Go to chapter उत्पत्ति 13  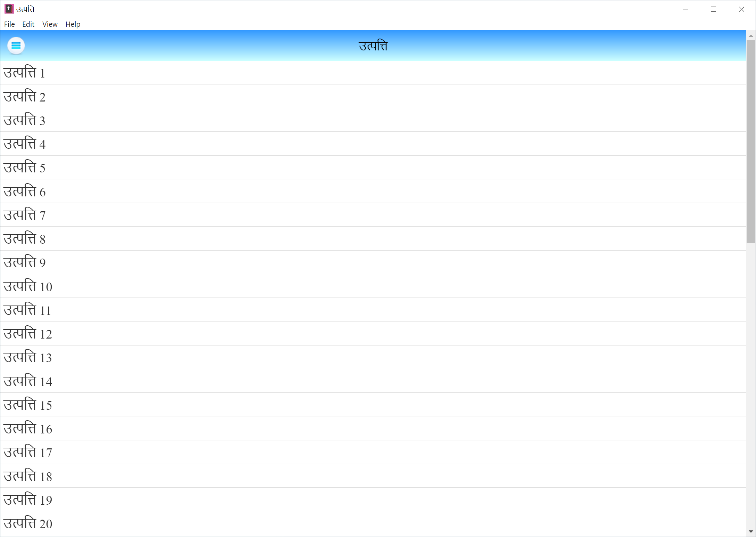click(28, 357)
